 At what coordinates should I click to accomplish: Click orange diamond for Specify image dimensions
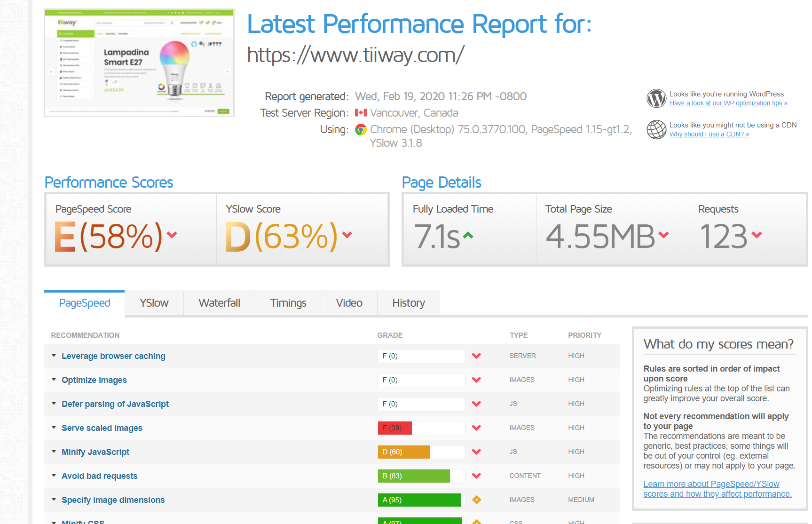[x=476, y=500]
